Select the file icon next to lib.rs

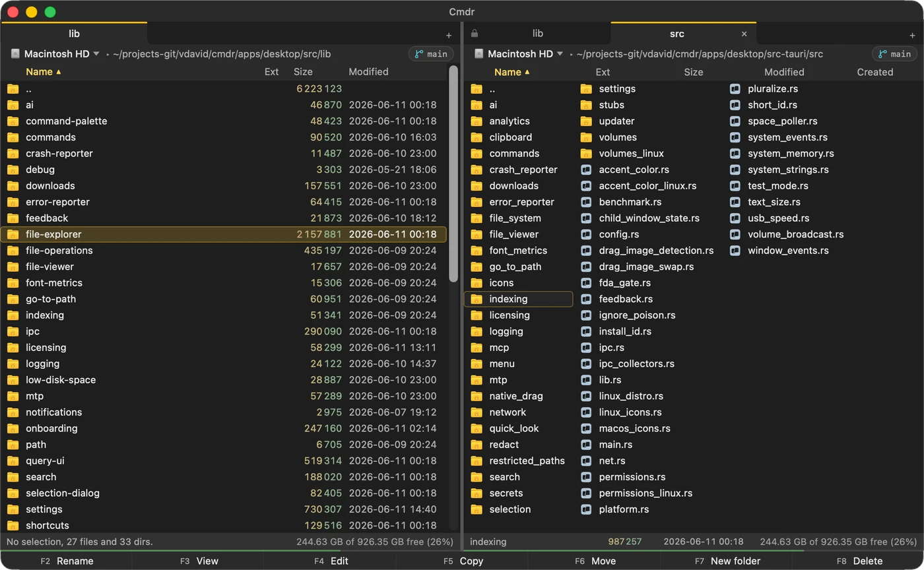tap(585, 380)
